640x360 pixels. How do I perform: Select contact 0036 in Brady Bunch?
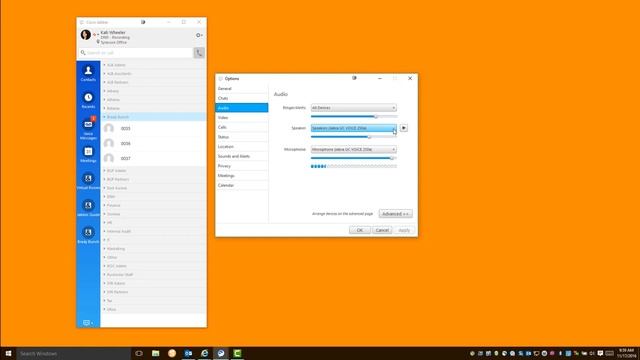pyautogui.click(x=153, y=143)
